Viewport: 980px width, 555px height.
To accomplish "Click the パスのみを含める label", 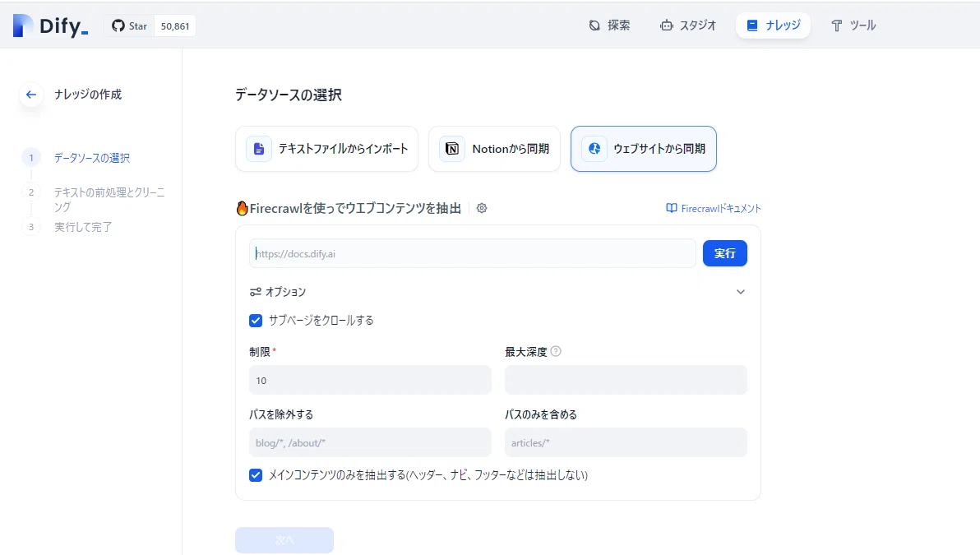I will [x=541, y=414].
